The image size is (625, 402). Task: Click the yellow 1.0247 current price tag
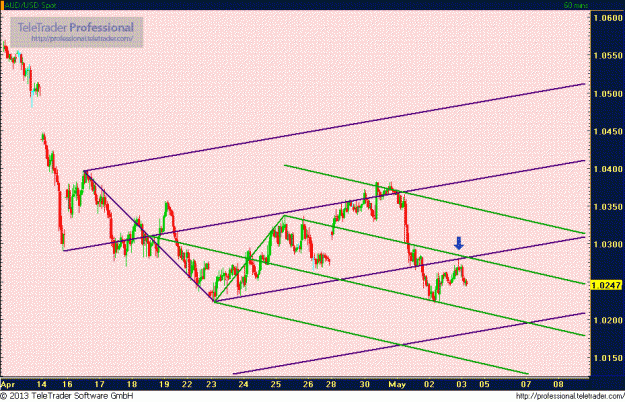point(605,285)
